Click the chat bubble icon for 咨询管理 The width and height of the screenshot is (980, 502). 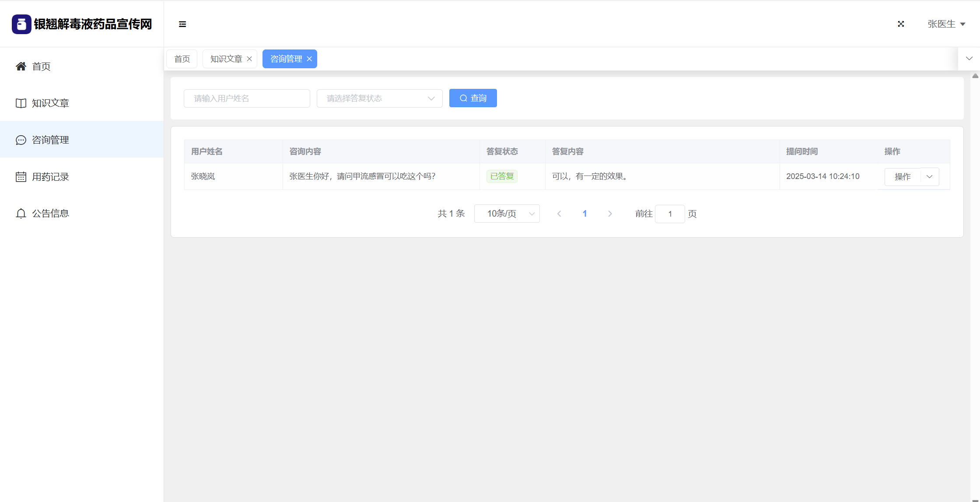point(21,140)
